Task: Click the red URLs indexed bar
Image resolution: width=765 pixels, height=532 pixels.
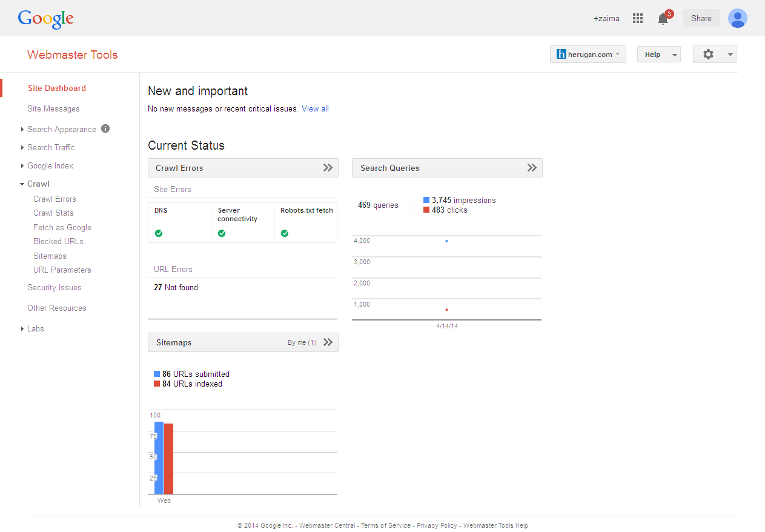Action: (168, 459)
